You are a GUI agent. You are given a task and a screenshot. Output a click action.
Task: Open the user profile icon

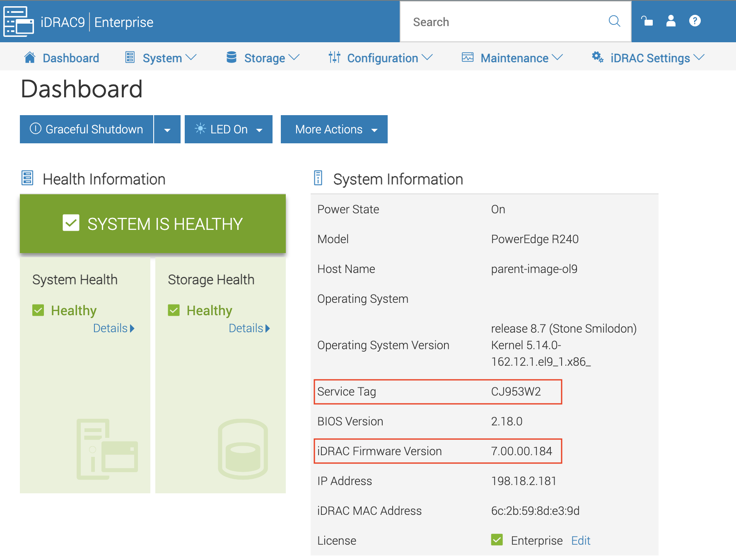(x=671, y=21)
